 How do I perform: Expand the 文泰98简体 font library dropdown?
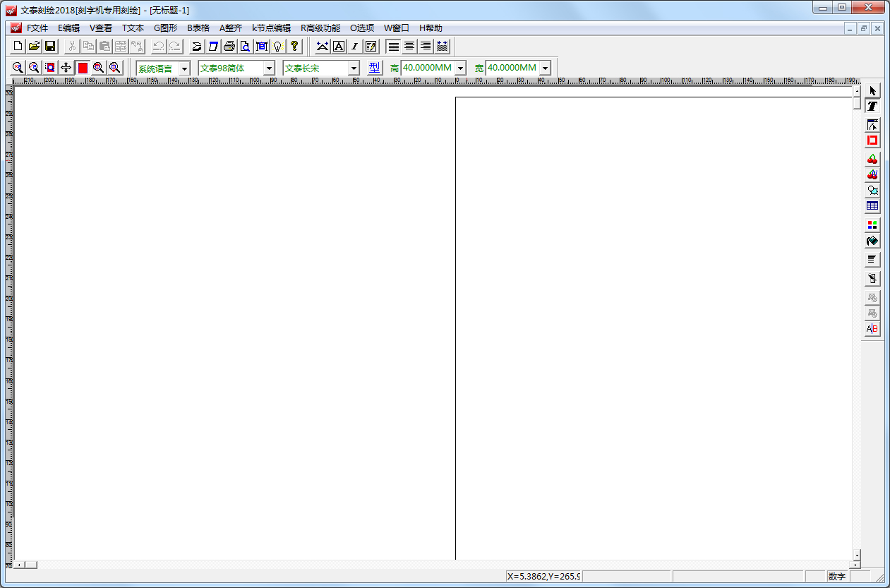[x=269, y=68]
